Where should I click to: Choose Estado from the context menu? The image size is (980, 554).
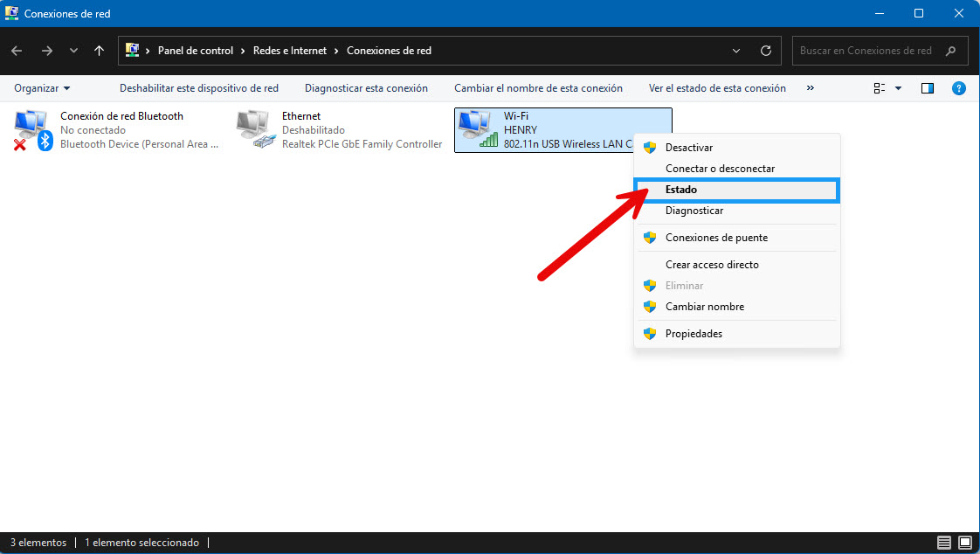click(x=736, y=190)
